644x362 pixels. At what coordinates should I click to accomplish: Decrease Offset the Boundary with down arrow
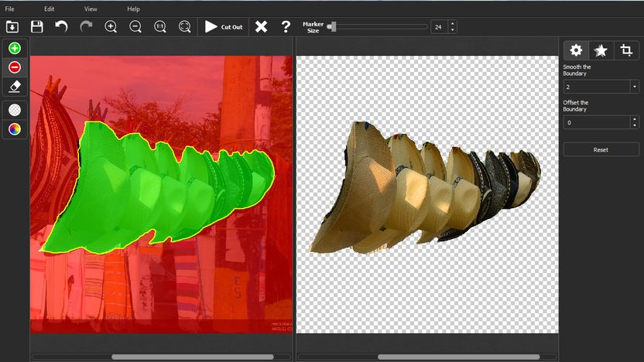(x=635, y=125)
